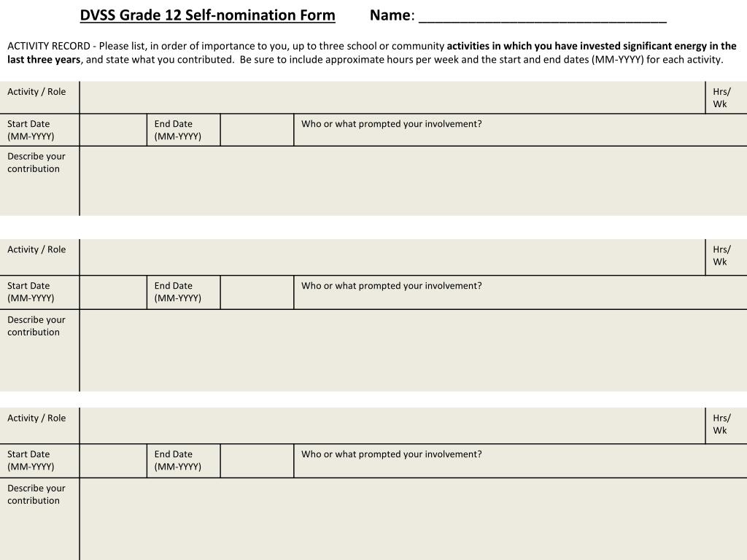Click the third Hrs/Wk cell
Screen dimensions: 747x560
(x=727, y=425)
